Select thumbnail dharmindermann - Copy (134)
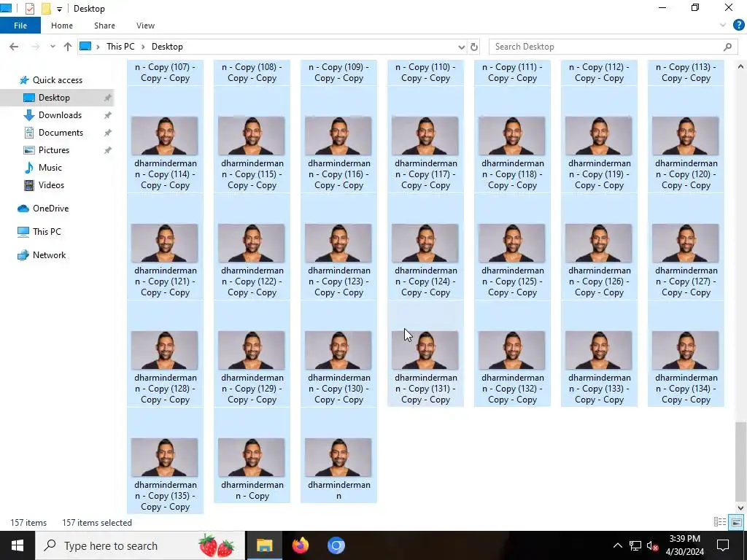This screenshot has height=560, width=747. (x=686, y=350)
